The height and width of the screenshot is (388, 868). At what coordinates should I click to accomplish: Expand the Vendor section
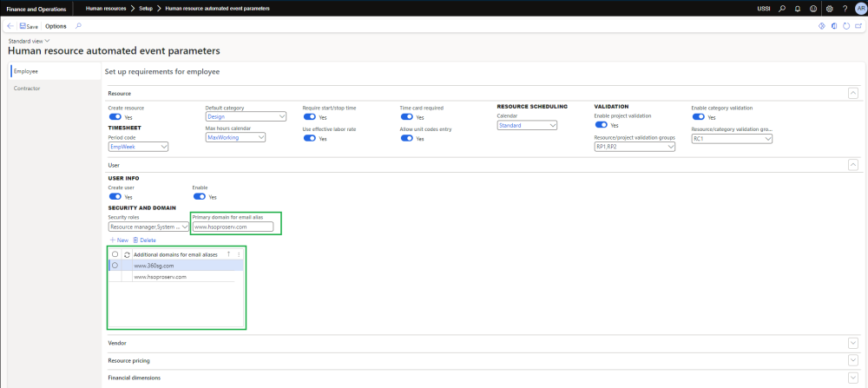coord(852,344)
